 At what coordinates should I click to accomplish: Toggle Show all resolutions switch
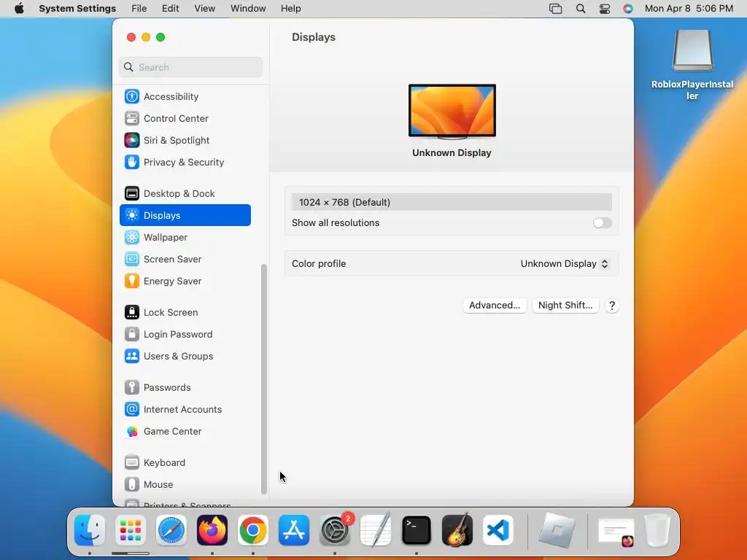[x=602, y=223]
